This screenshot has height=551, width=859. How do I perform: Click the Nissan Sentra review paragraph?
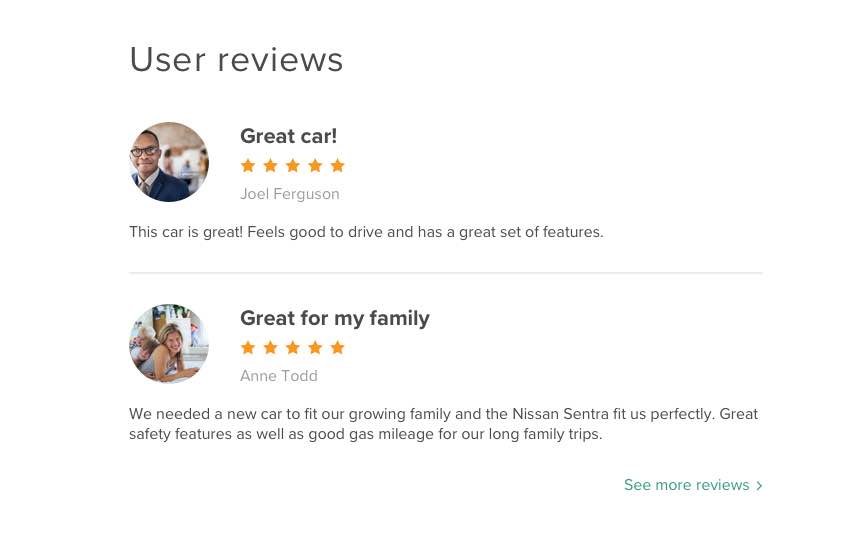pyautogui.click(x=443, y=424)
